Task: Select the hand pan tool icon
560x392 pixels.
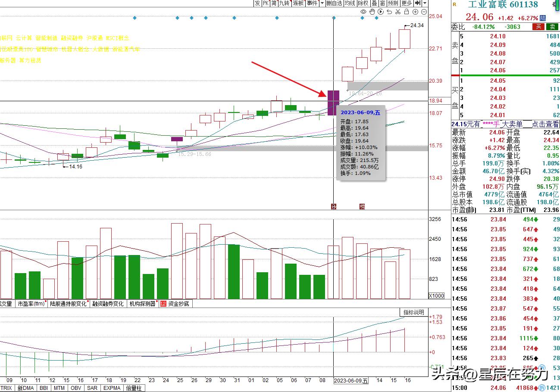Action: (372, 12)
